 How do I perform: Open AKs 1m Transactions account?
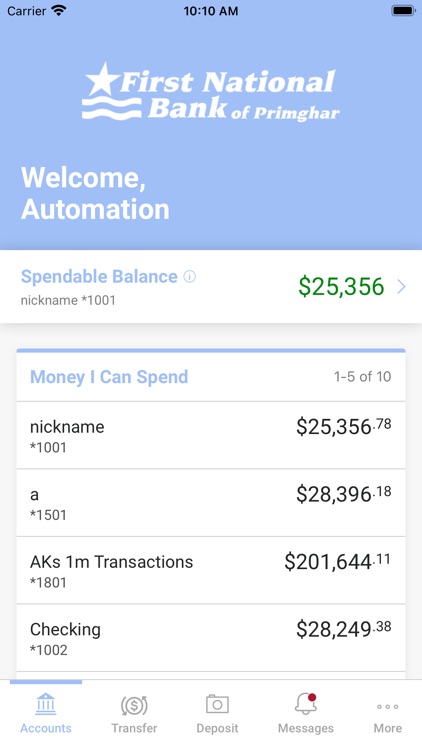(x=211, y=570)
